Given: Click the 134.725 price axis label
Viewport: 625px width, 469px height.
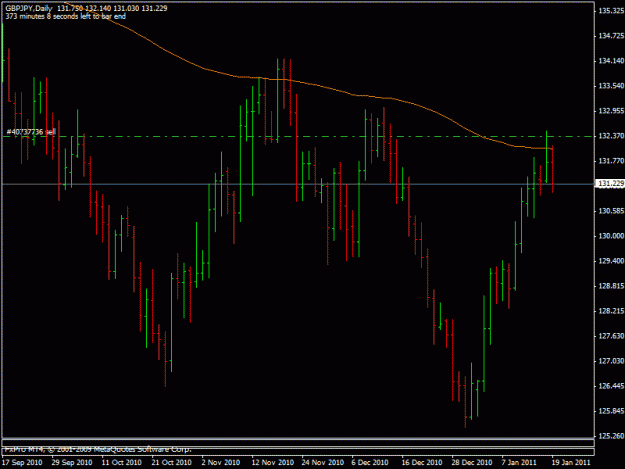Looking at the screenshot, I should [x=611, y=36].
